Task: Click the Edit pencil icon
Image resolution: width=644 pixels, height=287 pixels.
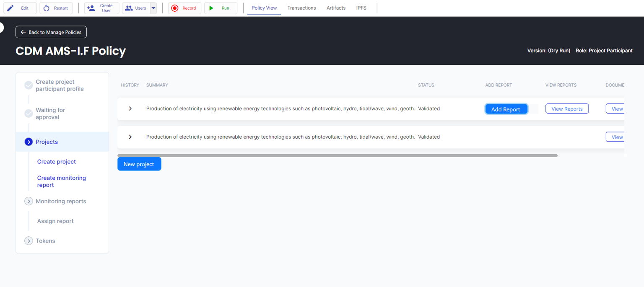Action: pyautogui.click(x=10, y=8)
